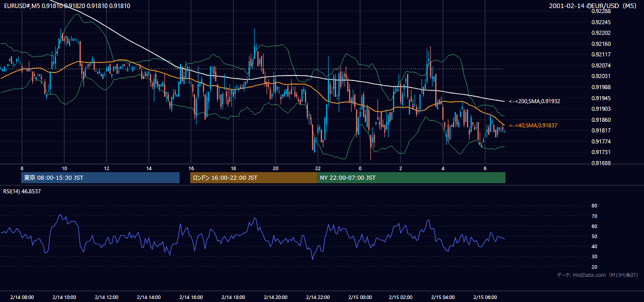Image resolution: width=644 pixels, height=302 pixels.
Task: Click RSI axis level 40
Action: pyautogui.click(x=594, y=247)
